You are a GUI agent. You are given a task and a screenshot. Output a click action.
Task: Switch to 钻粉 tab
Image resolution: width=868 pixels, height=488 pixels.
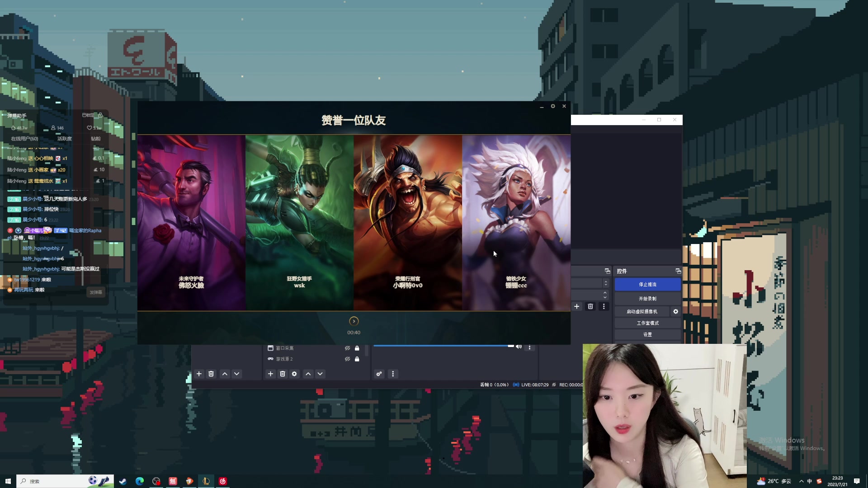pyautogui.click(x=96, y=139)
